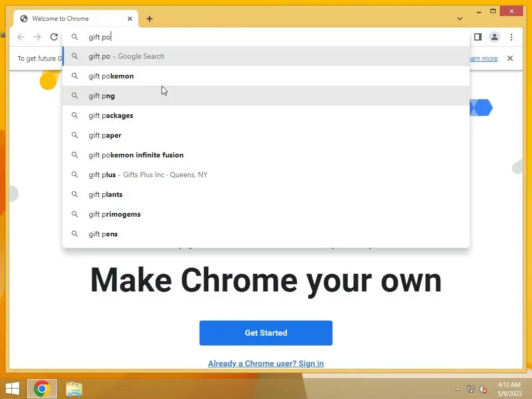Choose the 'gift plants' suggestion

266,194
